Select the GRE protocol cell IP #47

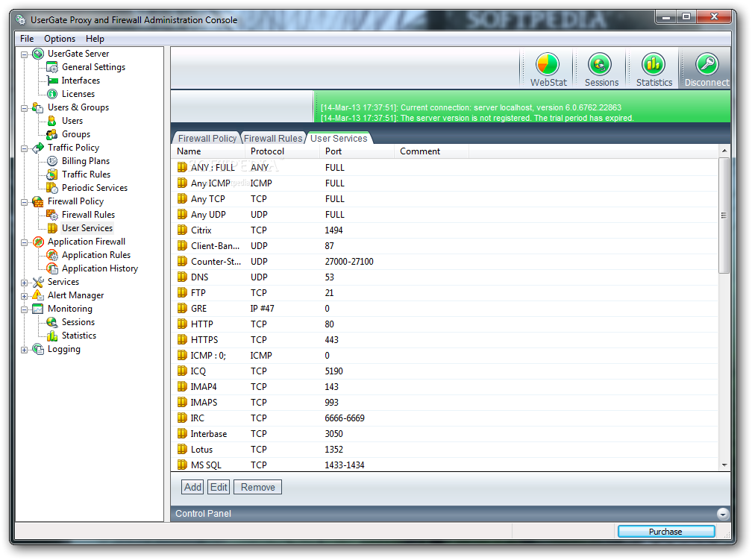pyautogui.click(x=262, y=309)
